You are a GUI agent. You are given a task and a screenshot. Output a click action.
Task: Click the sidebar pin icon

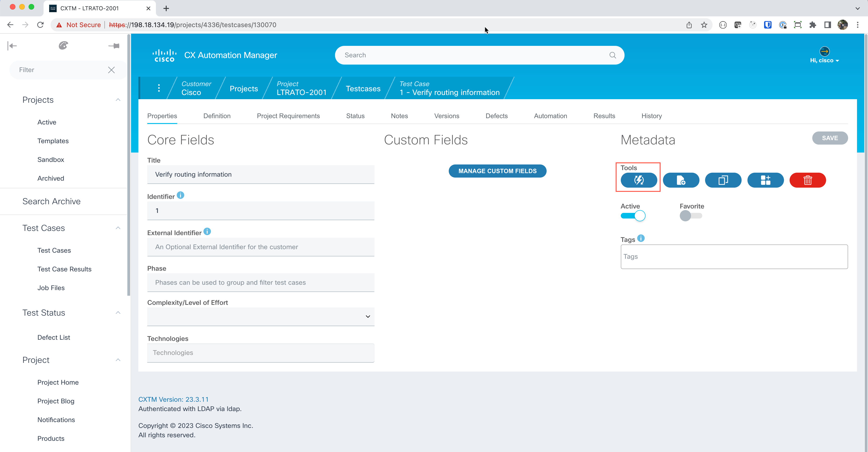point(114,46)
